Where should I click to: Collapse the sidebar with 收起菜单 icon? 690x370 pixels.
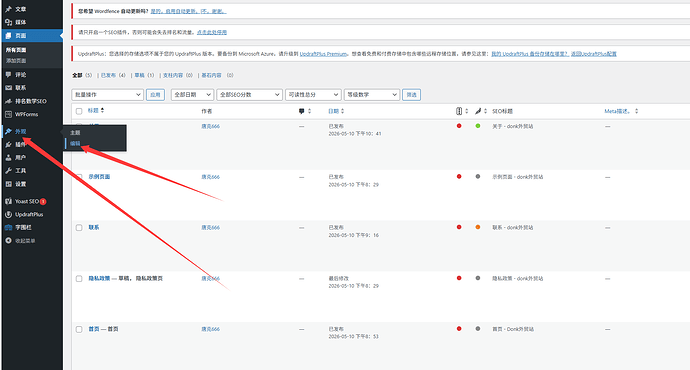8,241
